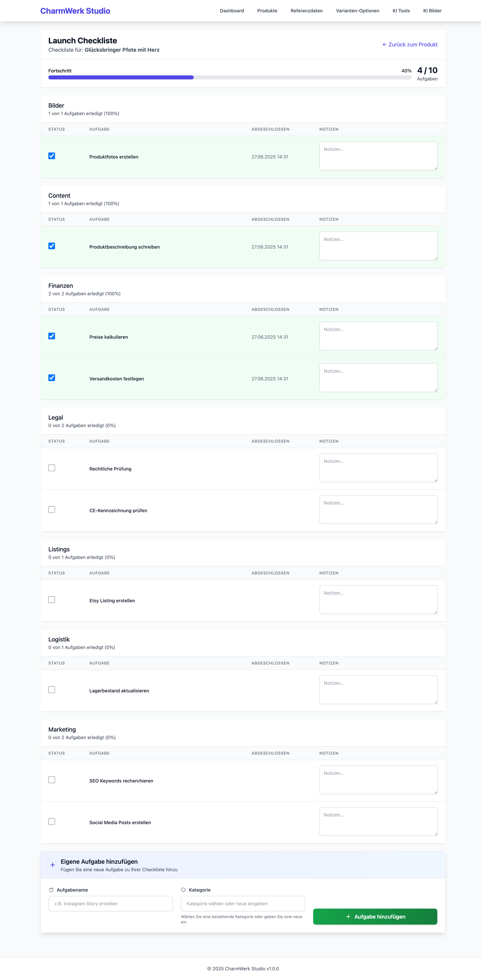481x980 pixels.
Task: Click notes field for SEO Keywords recherchieren
Action: coord(378,780)
